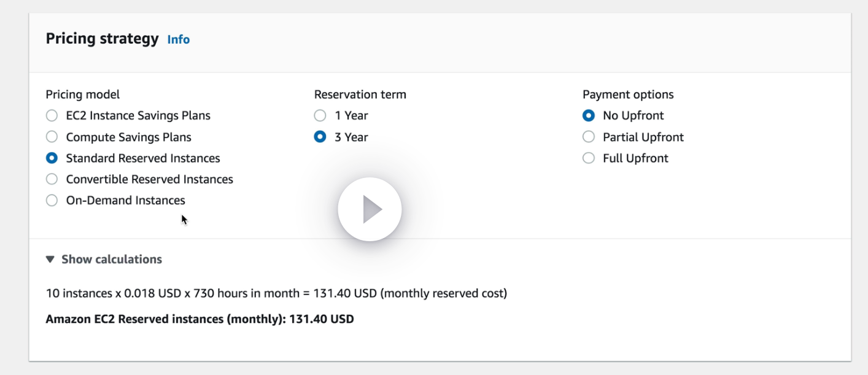
Task: Pick Convertible Reserved Instances pricing model
Action: [x=52, y=179]
